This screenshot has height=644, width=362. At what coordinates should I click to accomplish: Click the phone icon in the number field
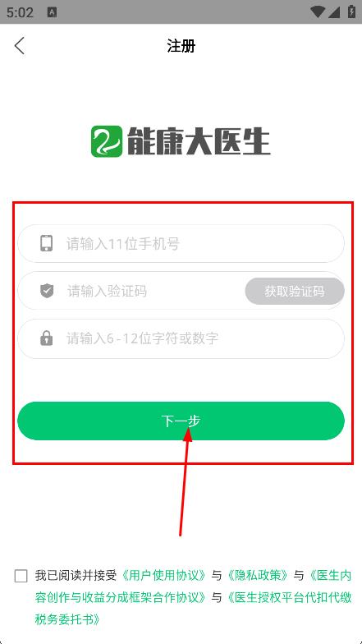[x=46, y=243]
